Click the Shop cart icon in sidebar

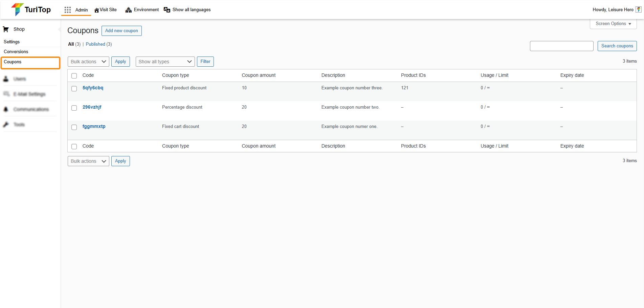tap(6, 29)
